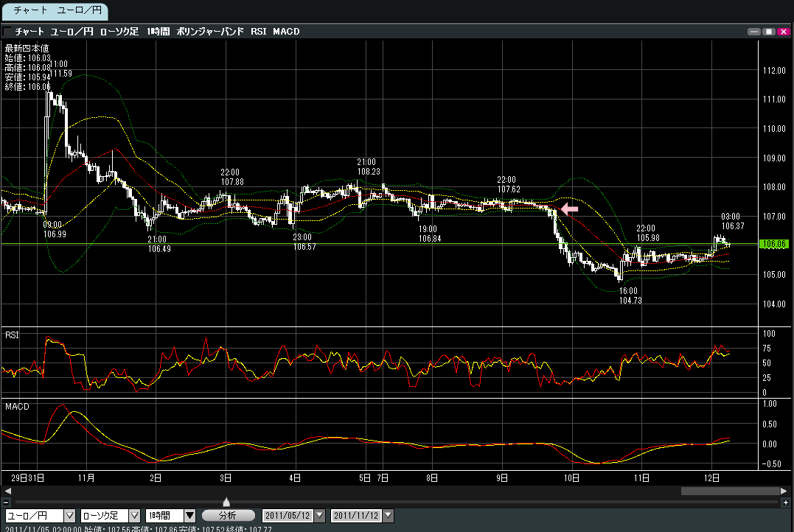Toggle the checkbox in chart title bar
794x532 pixels.
(x=7, y=32)
